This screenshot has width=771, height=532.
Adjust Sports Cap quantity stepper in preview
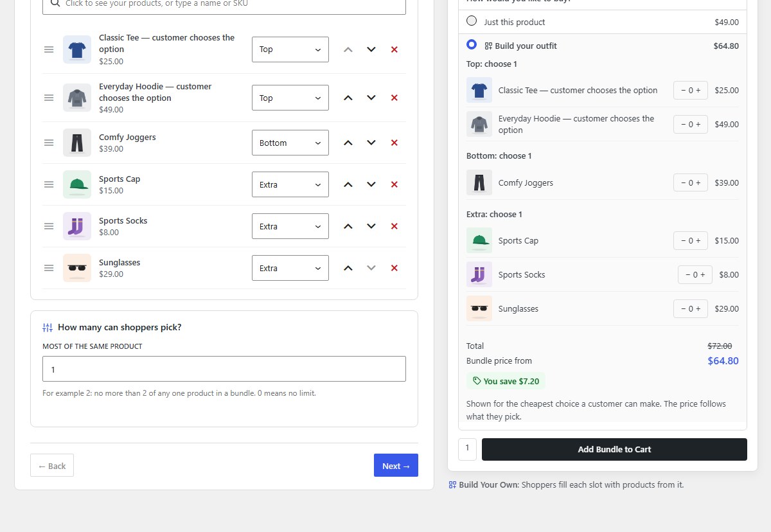(x=691, y=241)
